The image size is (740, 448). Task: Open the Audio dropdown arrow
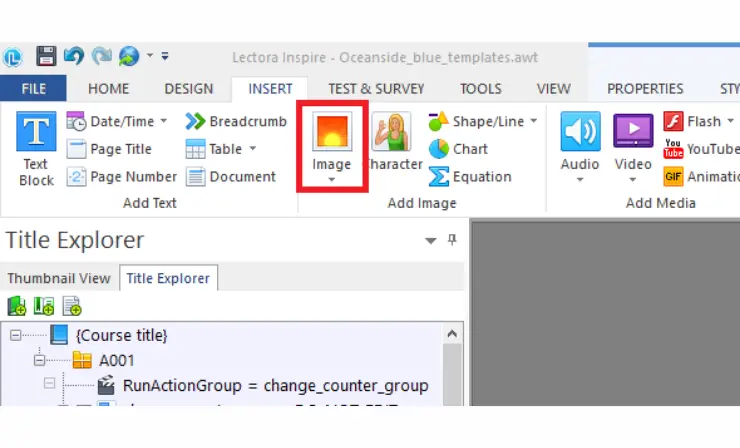[x=580, y=180]
